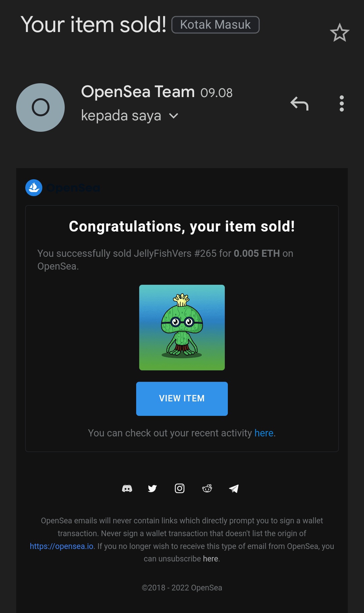This screenshot has width=364, height=613.
Task: Open the three-dot more options menu
Action: tap(341, 103)
